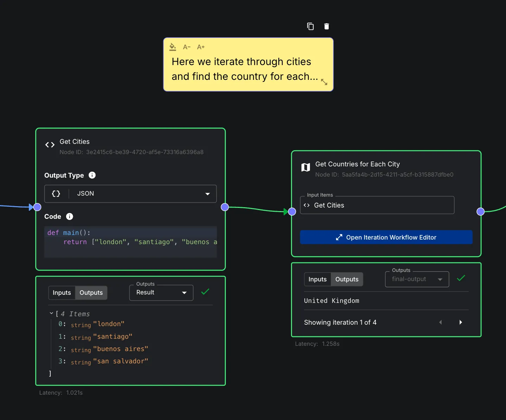The image size is (506, 420).
Task: Collapse the 4 Items array
Action: tap(51, 313)
